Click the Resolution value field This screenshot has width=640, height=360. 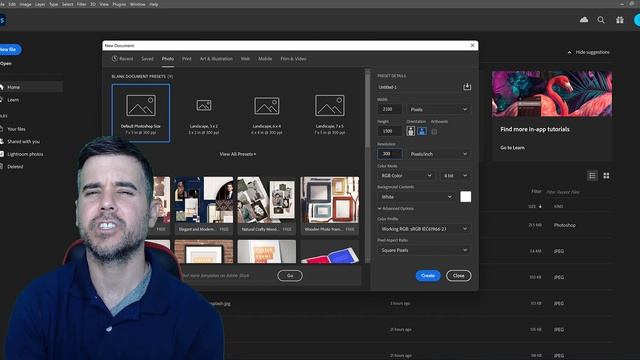pos(390,154)
